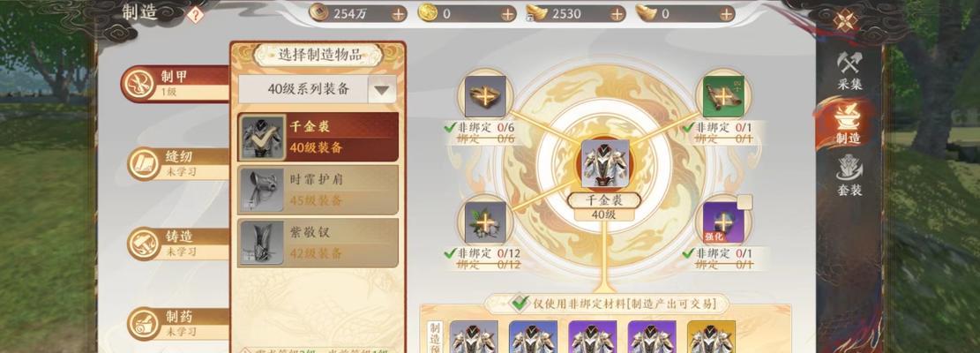Click plus button next to 2530 ingots
Screen dimensions: 980x353
pyautogui.click(x=617, y=14)
